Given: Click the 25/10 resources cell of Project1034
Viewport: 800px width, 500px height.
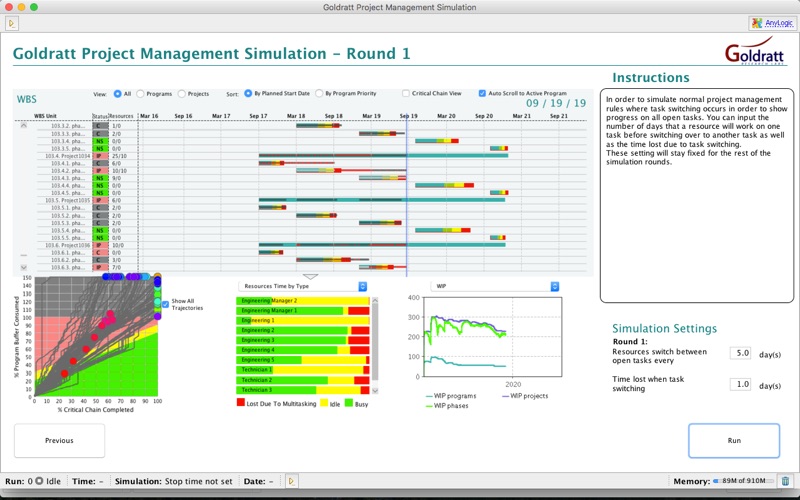Looking at the screenshot, I should click(x=119, y=156).
